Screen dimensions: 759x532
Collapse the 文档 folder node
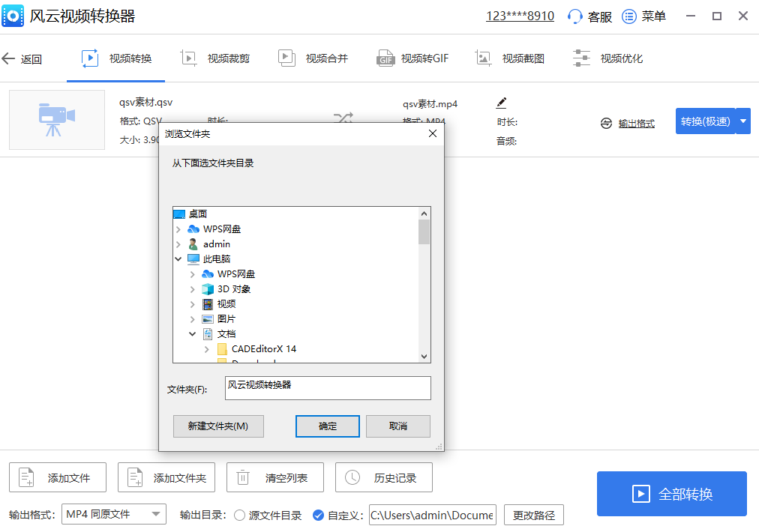point(193,334)
